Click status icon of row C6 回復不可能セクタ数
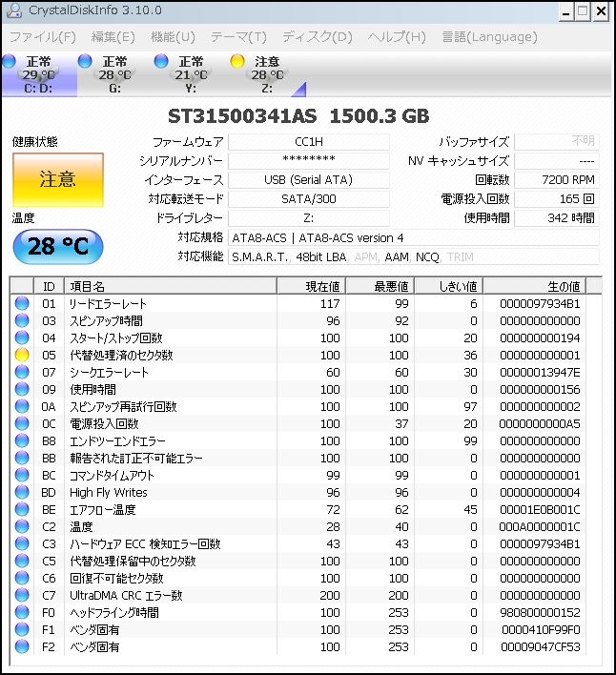The image size is (616, 675). click(x=22, y=578)
